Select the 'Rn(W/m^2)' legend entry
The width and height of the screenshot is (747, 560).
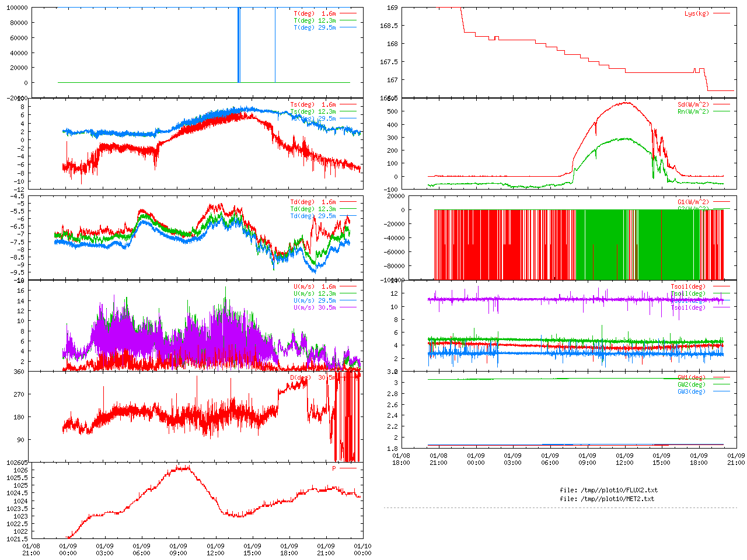click(693, 111)
